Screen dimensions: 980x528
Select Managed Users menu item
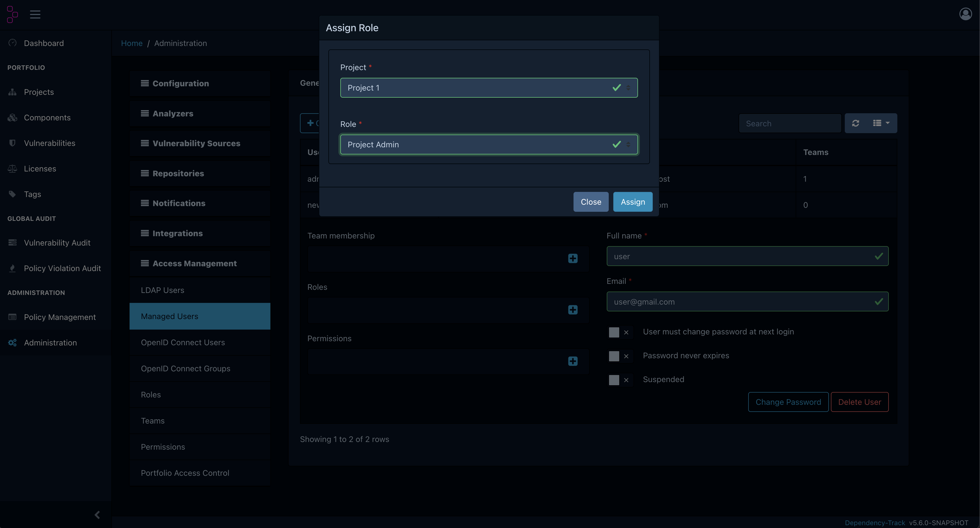pyautogui.click(x=200, y=316)
